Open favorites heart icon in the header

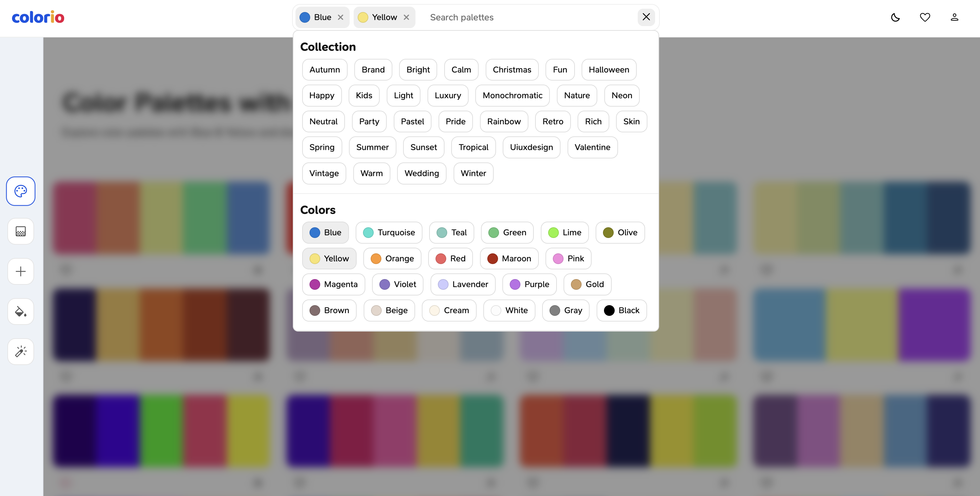[925, 17]
